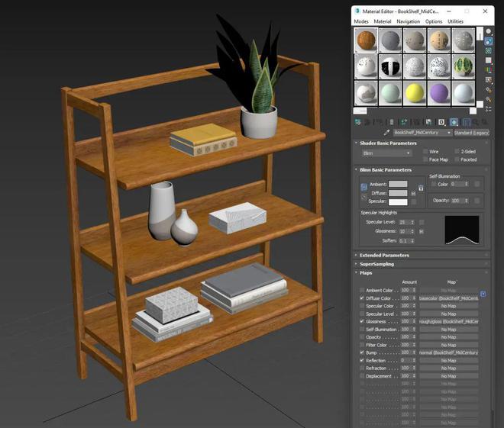504x428 pixels.
Task: Disable the Bump map checkbox
Action: pyautogui.click(x=362, y=352)
